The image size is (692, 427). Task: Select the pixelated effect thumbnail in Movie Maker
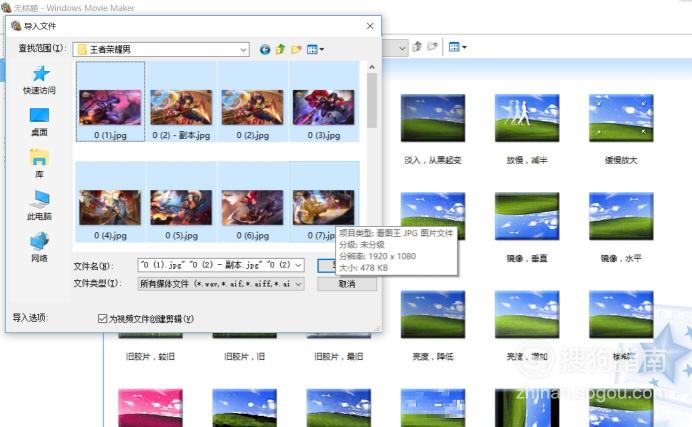[432, 408]
